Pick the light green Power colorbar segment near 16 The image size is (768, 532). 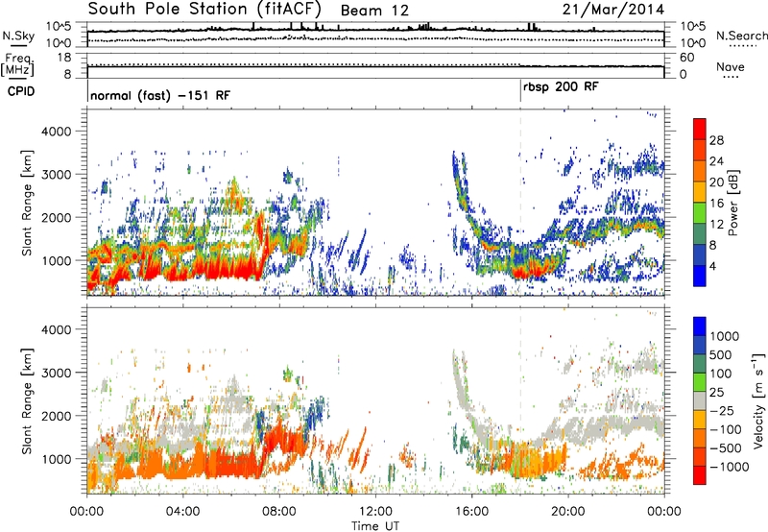(x=700, y=212)
